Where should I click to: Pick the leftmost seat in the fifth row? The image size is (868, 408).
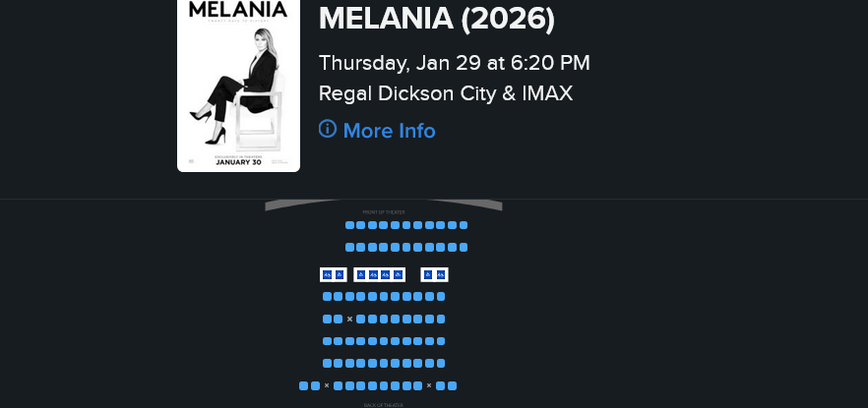point(327,320)
